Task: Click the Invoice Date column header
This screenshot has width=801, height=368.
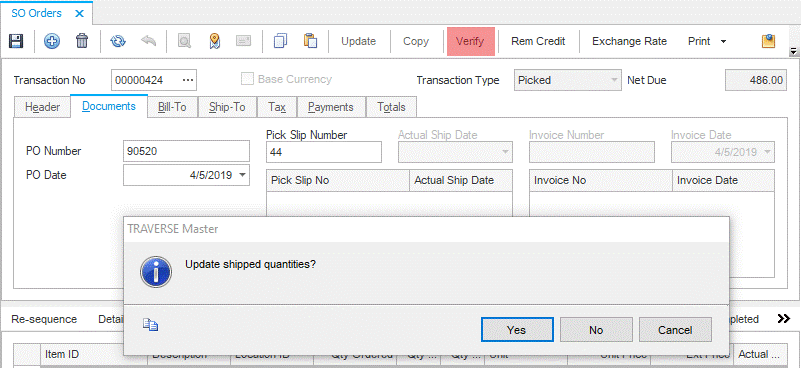Action: [723, 180]
